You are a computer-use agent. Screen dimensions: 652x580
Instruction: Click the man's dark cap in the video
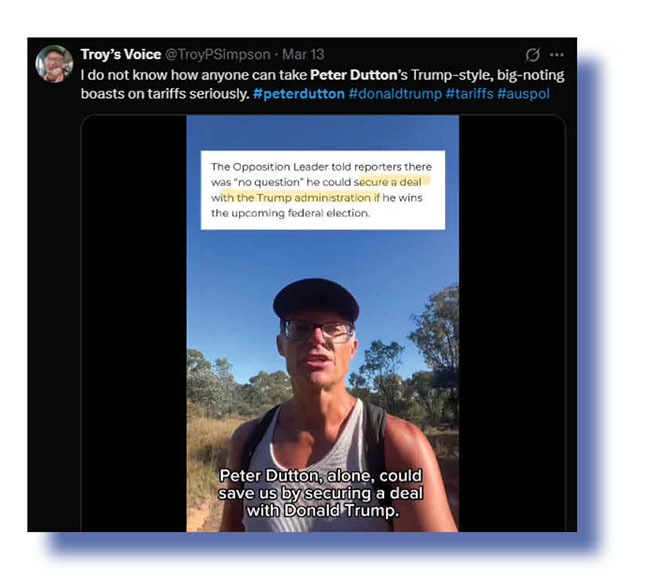point(316,299)
